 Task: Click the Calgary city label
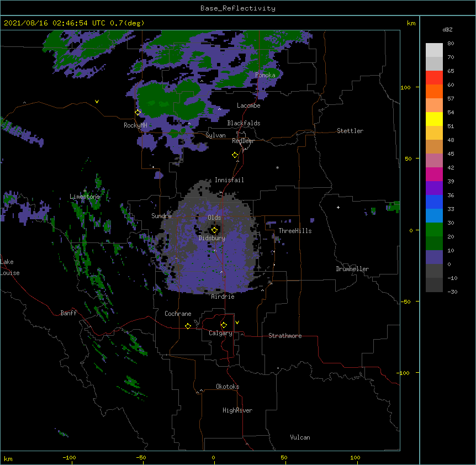click(220, 333)
